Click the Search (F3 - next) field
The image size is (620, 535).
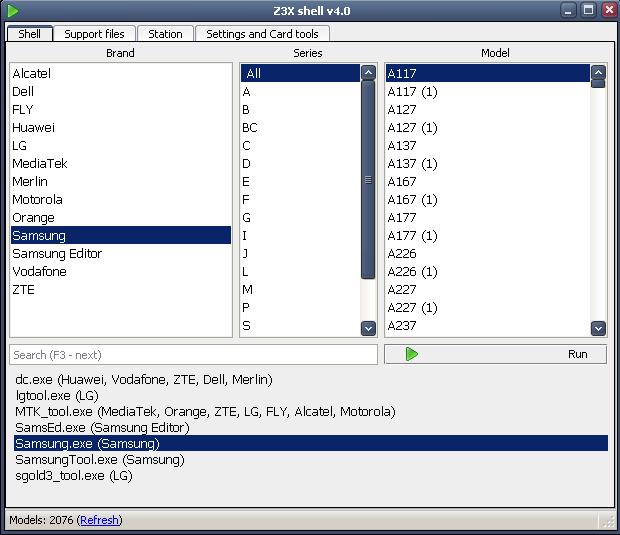click(x=193, y=355)
